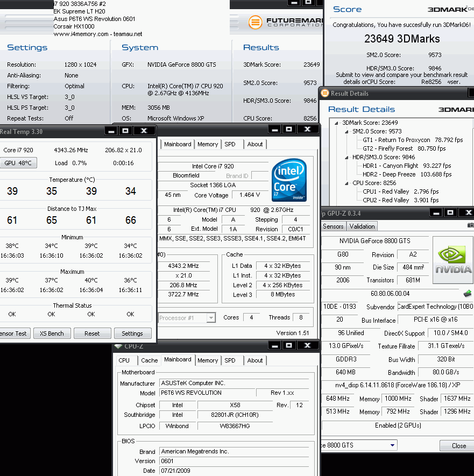Click the driver version nv4_disp ForceWare field
Screen dimensions: 474x476
[398, 385]
